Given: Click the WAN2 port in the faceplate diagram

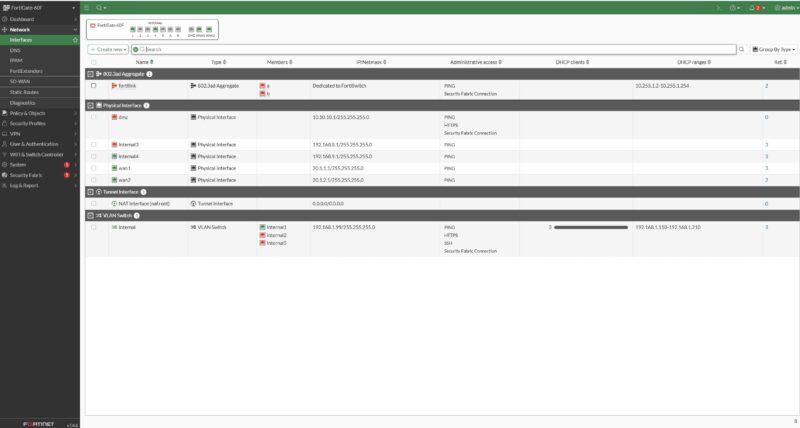Looking at the screenshot, I should 209,30.
